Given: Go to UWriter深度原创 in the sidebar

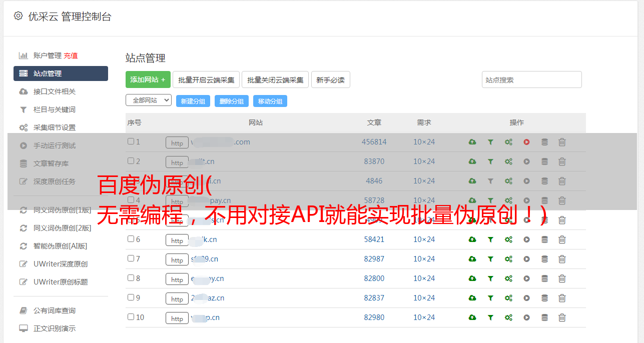Looking at the screenshot, I should [x=61, y=264].
